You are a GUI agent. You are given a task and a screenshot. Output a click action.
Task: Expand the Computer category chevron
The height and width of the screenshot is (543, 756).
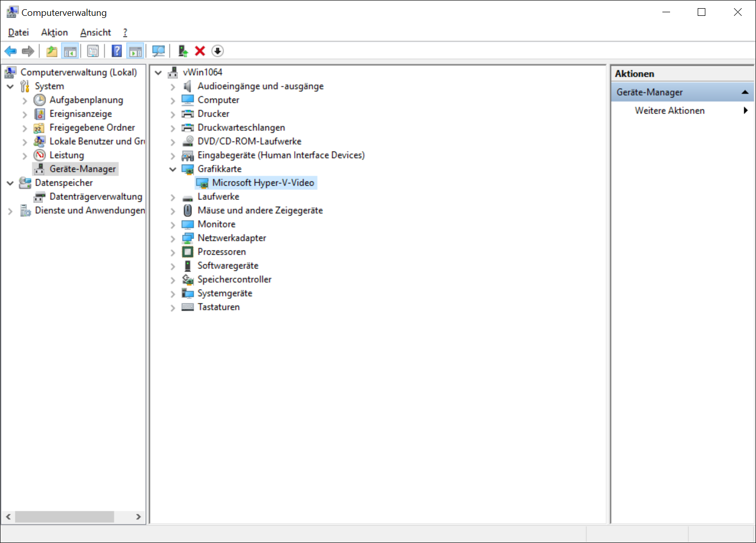coord(173,100)
